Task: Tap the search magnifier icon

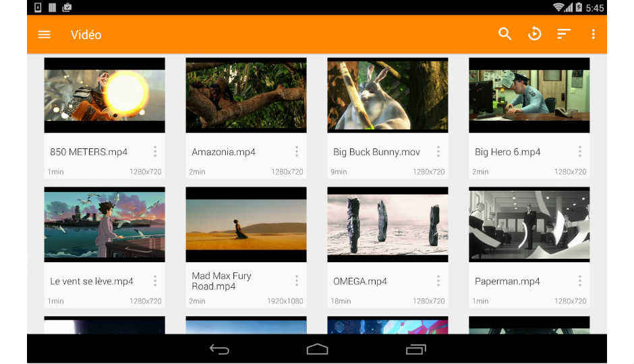Action: pyautogui.click(x=505, y=34)
